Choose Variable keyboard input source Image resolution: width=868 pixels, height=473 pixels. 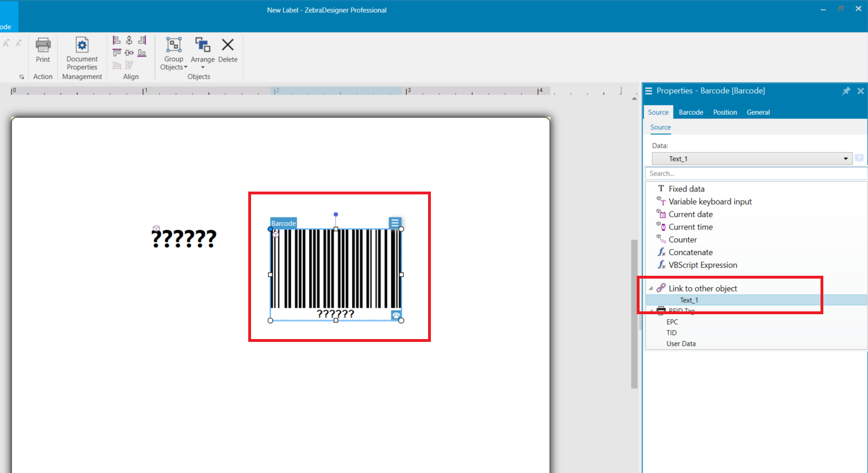pos(710,202)
